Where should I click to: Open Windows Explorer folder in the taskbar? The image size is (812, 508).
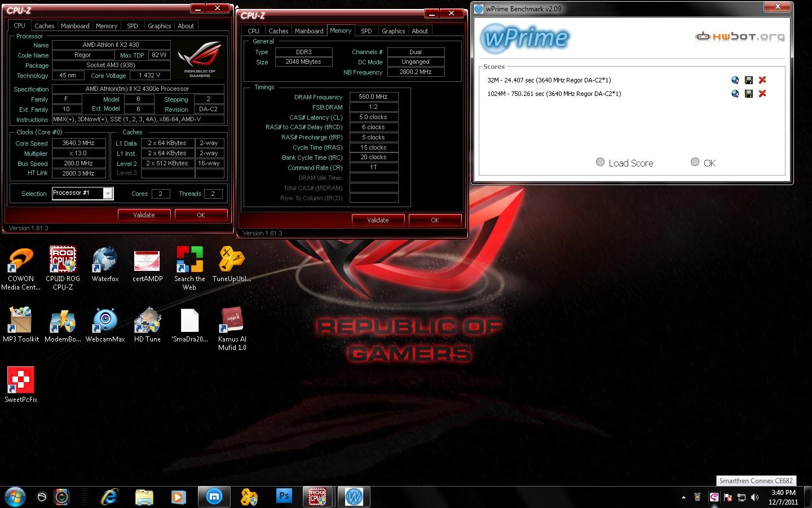(144, 497)
